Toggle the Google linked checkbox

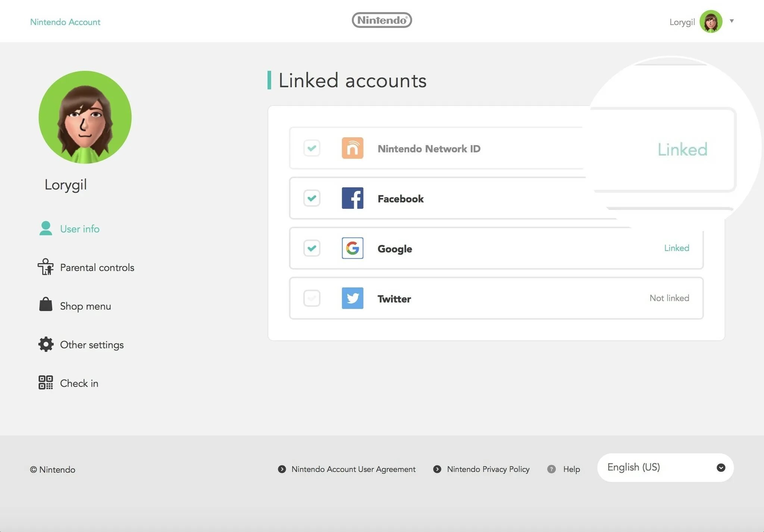311,248
